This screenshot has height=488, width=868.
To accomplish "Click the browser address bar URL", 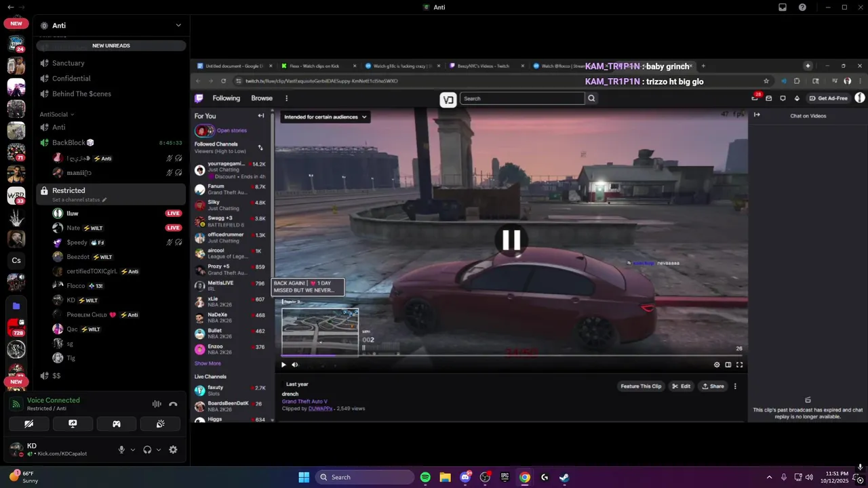I will [x=321, y=81].
